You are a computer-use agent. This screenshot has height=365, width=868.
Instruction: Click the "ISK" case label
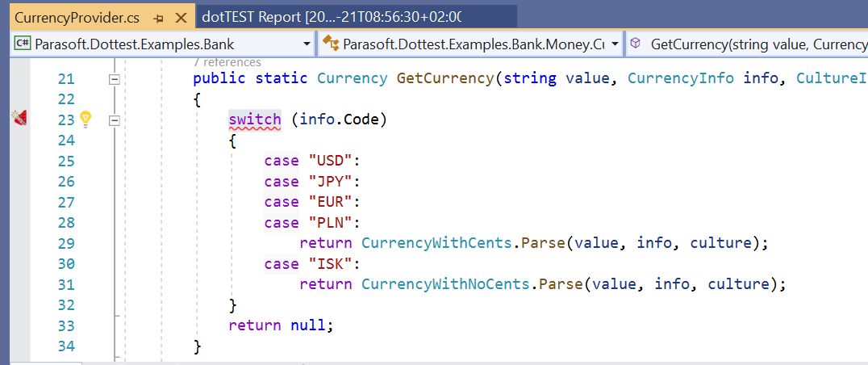pos(331,263)
